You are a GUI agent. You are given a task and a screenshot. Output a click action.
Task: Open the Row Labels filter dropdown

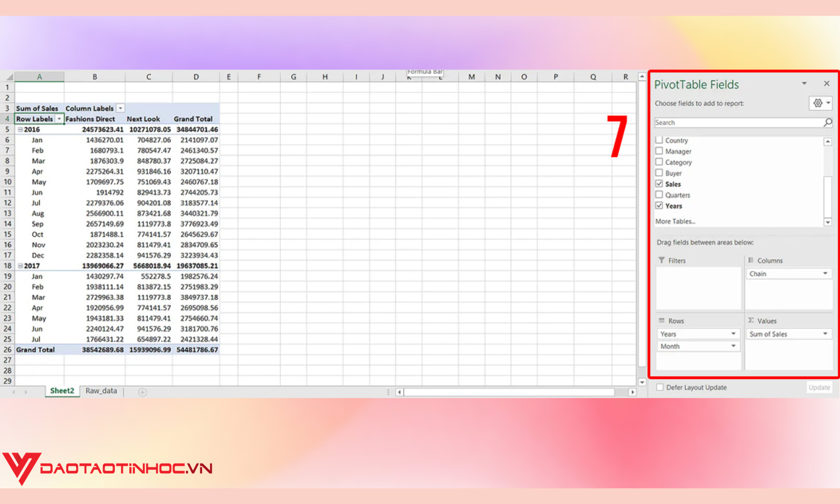click(59, 119)
